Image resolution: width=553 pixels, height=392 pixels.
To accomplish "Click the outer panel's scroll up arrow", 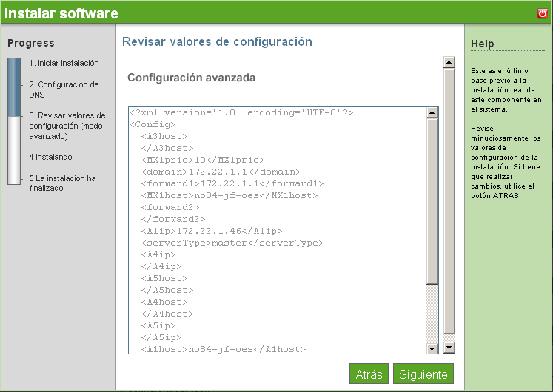I will (x=449, y=62).
